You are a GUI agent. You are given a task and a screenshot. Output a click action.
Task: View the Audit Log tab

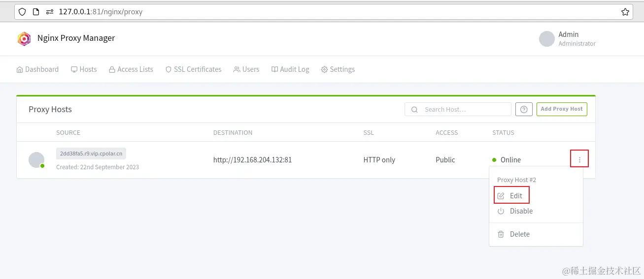(290, 69)
